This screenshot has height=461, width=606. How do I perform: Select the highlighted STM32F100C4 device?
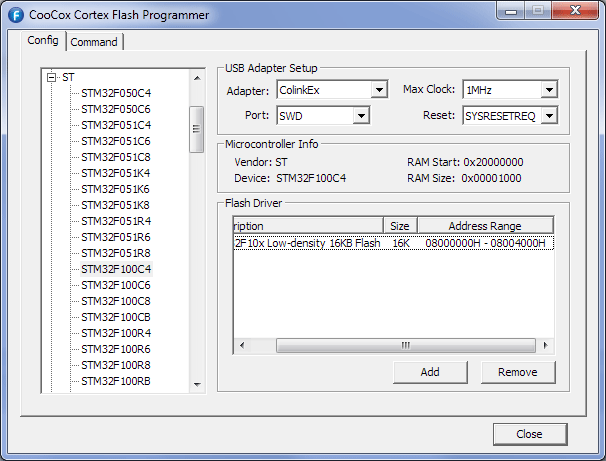(116, 269)
